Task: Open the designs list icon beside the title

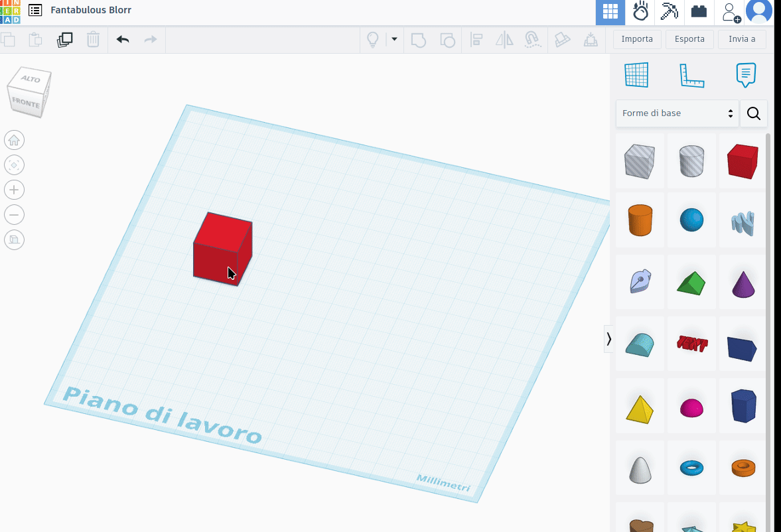Action: click(35, 10)
